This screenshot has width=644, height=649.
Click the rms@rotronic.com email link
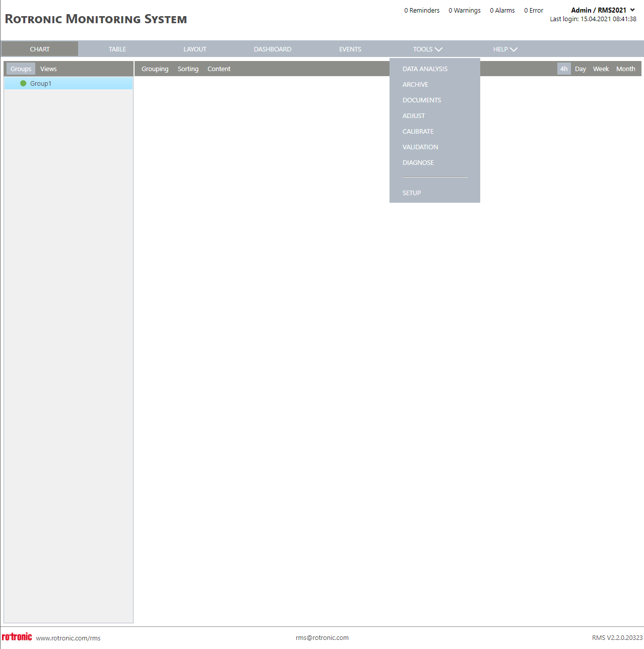point(322,637)
